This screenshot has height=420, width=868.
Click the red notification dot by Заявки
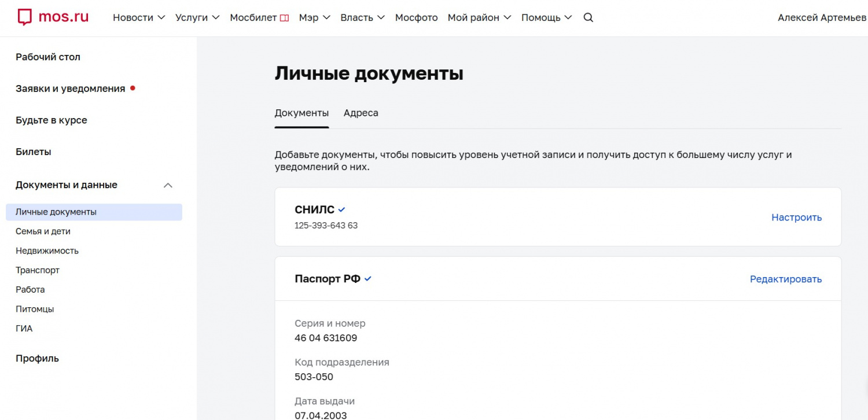point(133,89)
